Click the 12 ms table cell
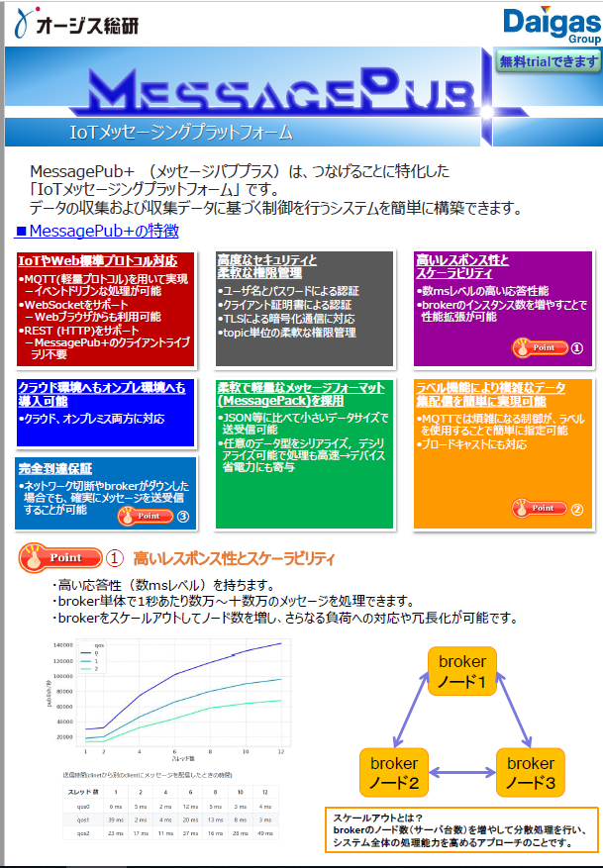The width and height of the screenshot is (603, 868). (x=190, y=807)
